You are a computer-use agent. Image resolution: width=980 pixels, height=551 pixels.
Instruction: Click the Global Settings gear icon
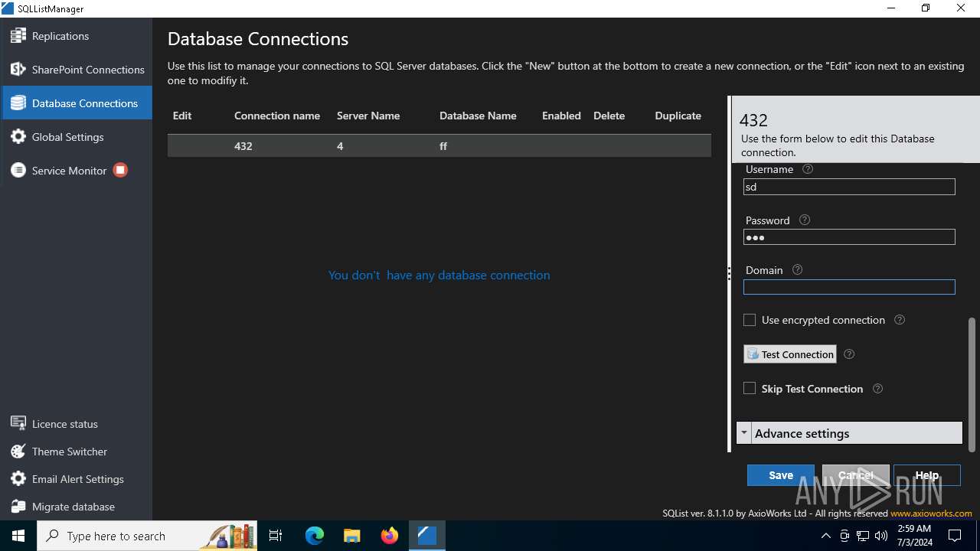18,137
